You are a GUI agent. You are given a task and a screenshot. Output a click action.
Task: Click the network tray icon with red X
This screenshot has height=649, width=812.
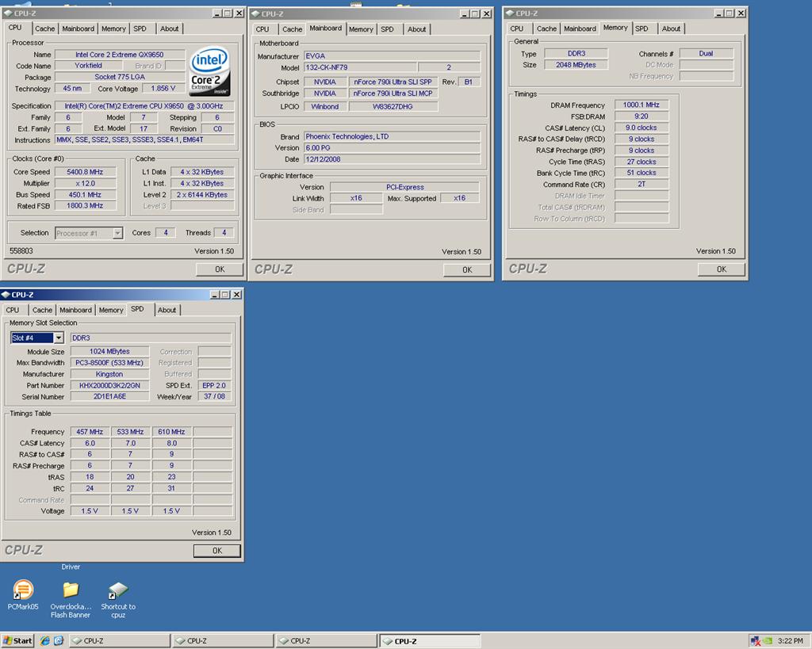(x=756, y=641)
